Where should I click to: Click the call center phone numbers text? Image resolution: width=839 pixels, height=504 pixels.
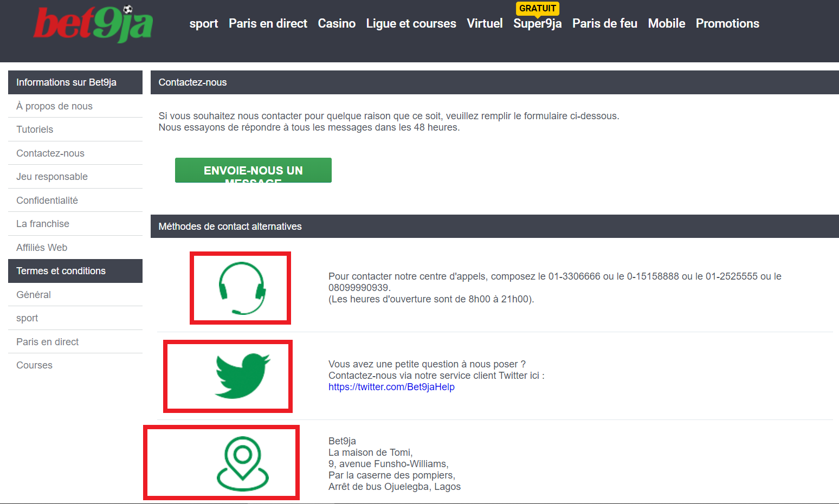pyautogui.click(x=555, y=288)
